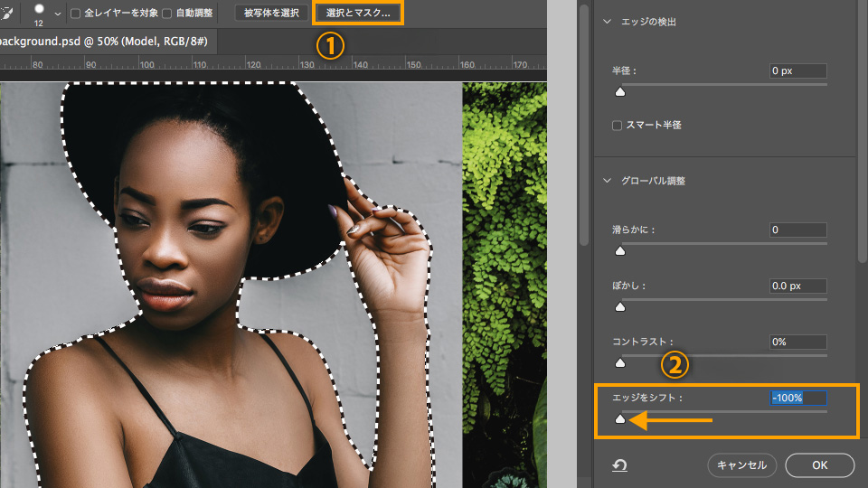The height and width of the screenshot is (488, 868).
Task: Expand the brush options dropdown arrow
Action: (58, 14)
